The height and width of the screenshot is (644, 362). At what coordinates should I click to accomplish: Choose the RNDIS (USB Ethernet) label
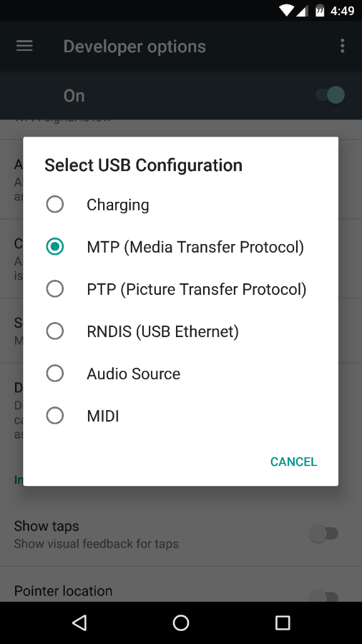tap(163, 331)
